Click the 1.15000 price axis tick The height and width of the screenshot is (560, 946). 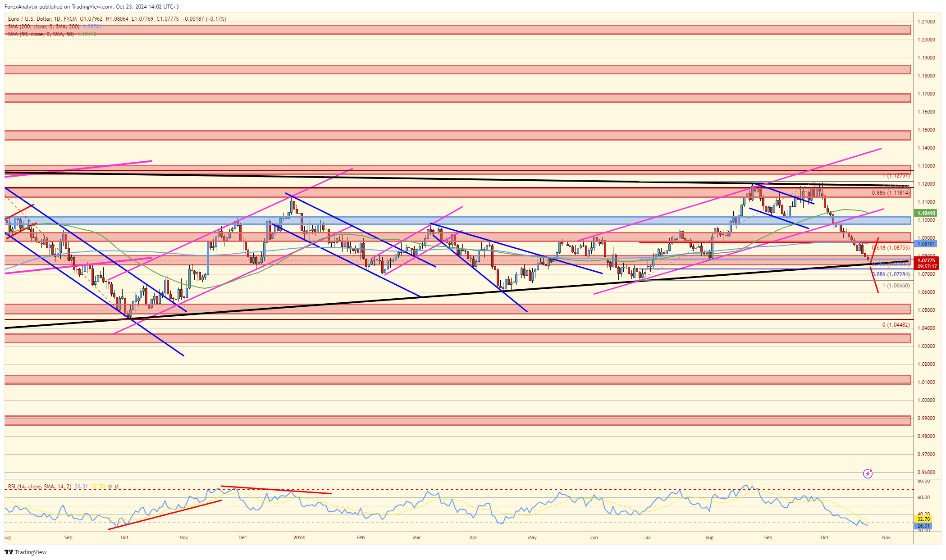[926, 130]
